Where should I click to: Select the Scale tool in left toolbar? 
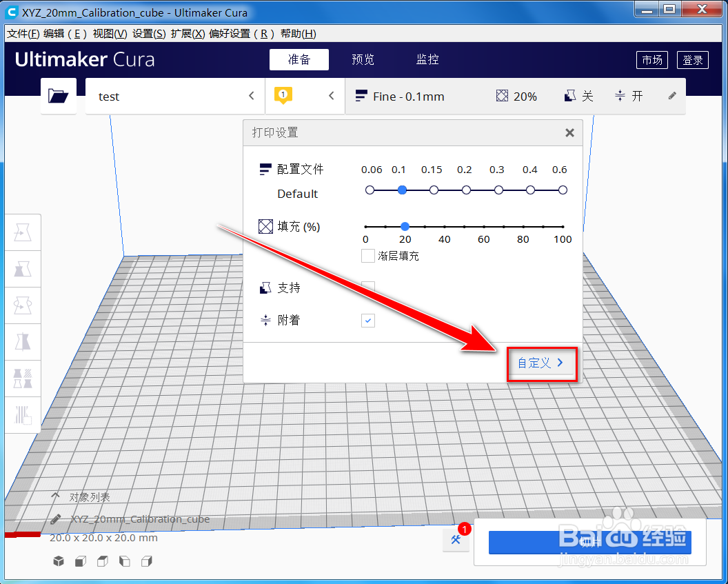tap(23, 270)
